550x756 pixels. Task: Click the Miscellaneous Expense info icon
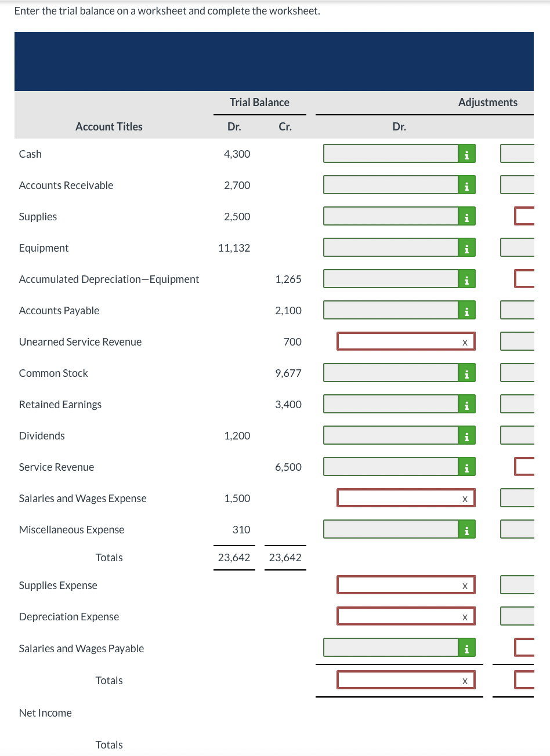pyautogui.click(x=467, y=529)
